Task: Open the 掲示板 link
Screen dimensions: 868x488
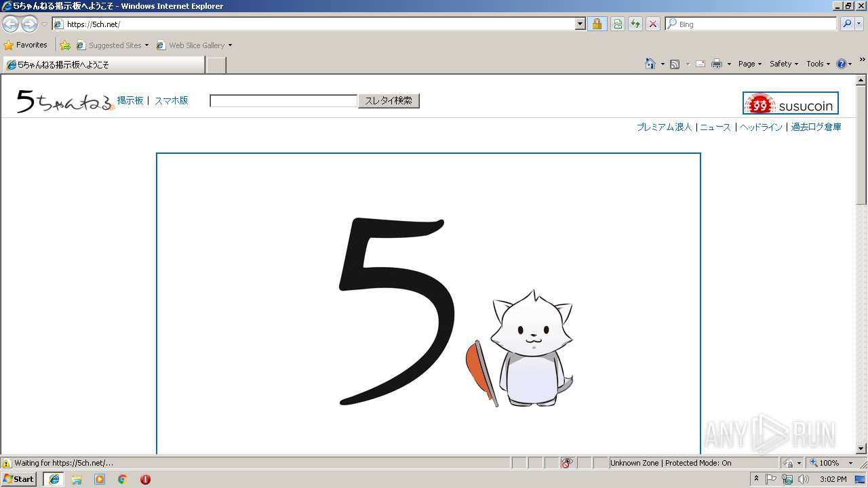Action: click(x=130, y=100)
